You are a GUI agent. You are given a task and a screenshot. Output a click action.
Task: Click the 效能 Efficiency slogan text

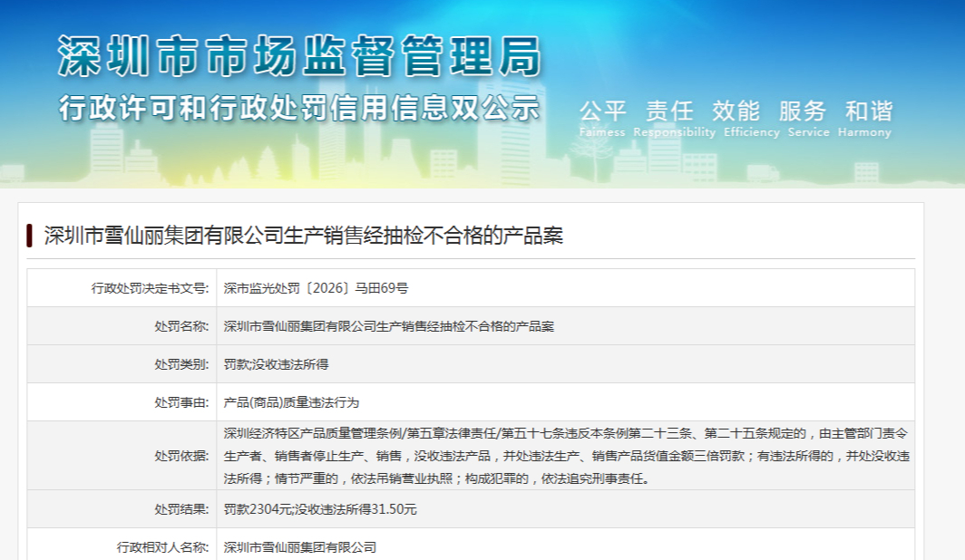point(752,118)
